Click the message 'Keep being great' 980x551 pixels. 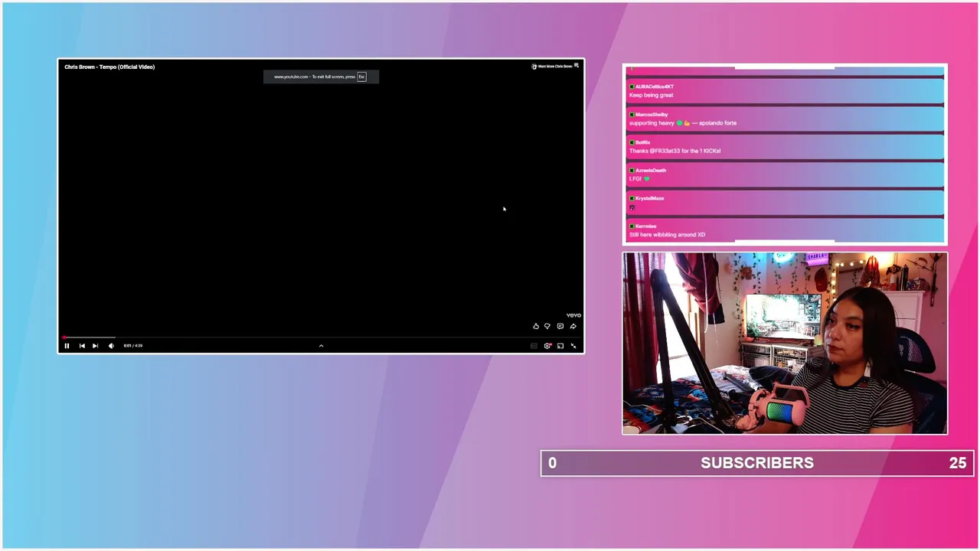pyautogui.click(x=652, y=95)
